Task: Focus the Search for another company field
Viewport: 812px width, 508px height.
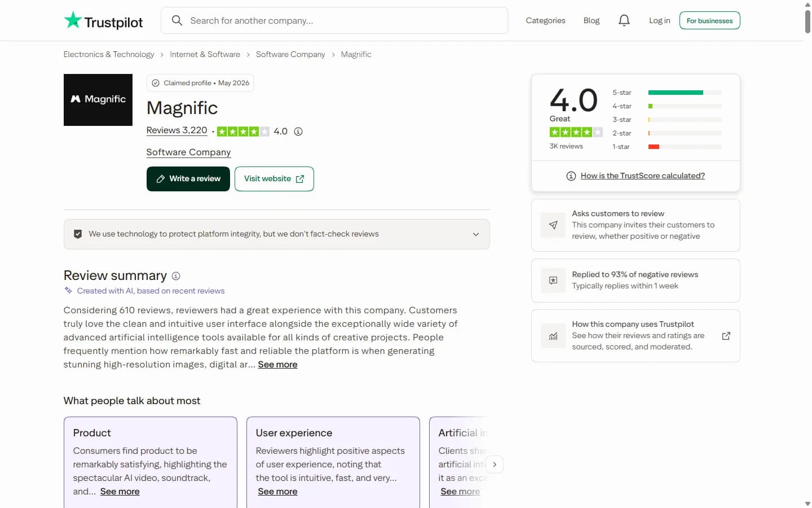Action: click(x=334, y=20)
